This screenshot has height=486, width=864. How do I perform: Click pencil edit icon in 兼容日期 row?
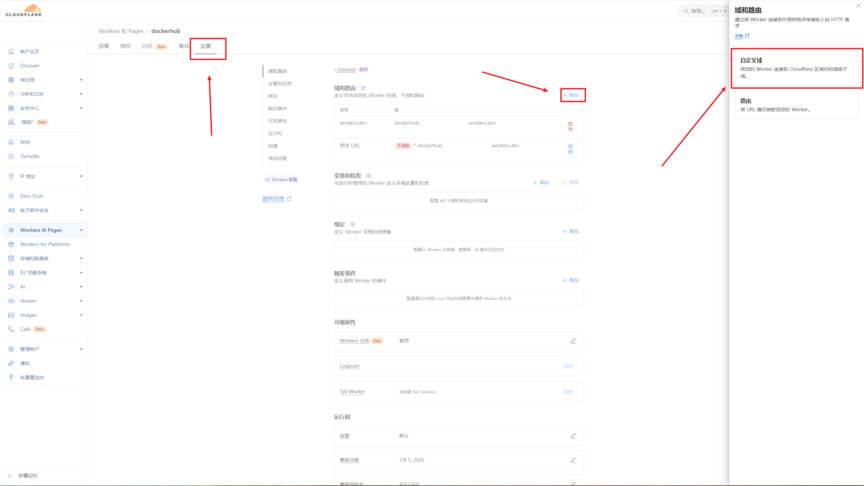[573, 460]
